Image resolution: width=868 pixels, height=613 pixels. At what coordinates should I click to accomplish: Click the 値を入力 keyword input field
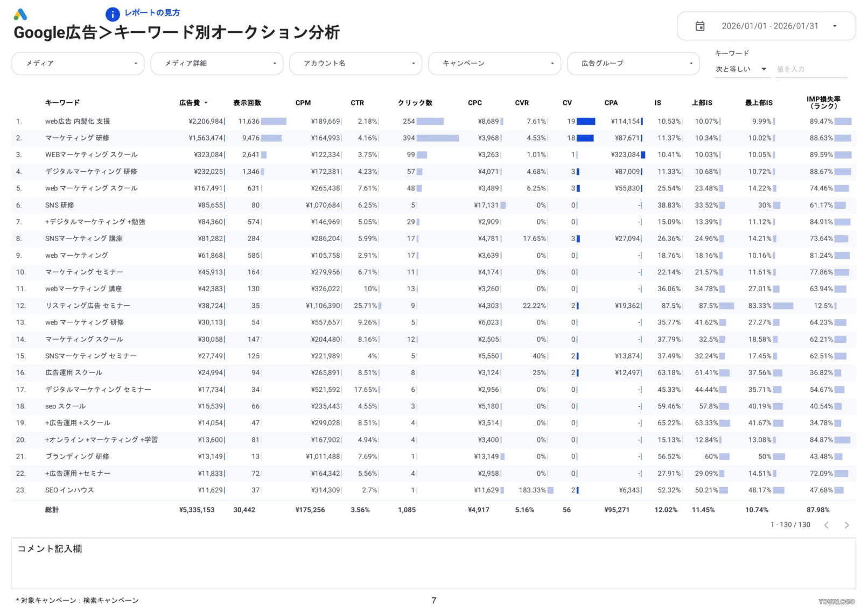(x=810, y=69)
